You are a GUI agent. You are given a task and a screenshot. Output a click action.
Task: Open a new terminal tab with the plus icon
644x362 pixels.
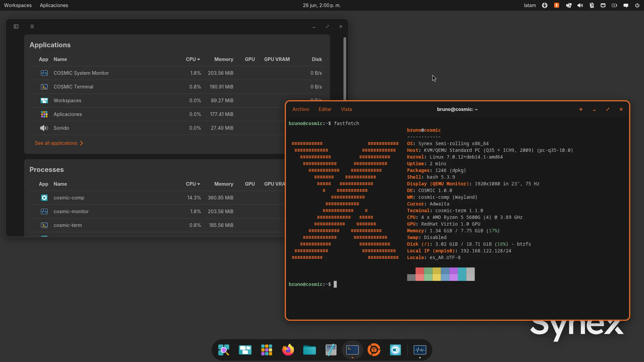tap(581, 109)
